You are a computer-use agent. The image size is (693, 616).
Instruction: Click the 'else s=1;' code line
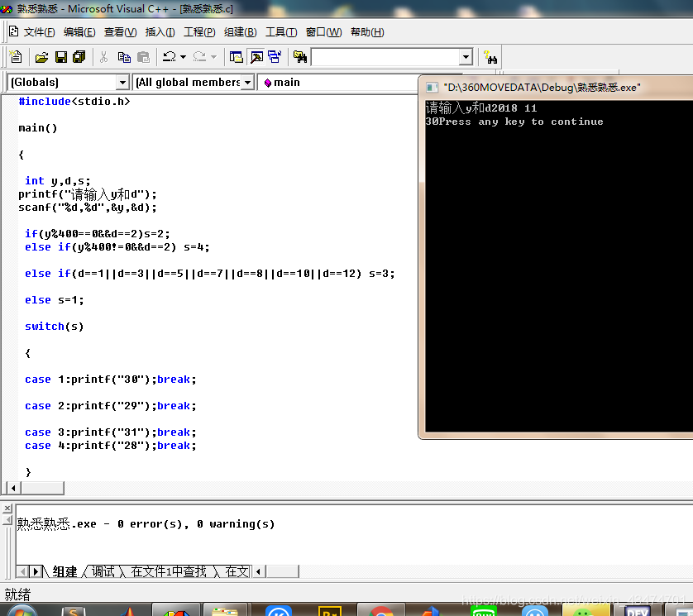(54, 300)
